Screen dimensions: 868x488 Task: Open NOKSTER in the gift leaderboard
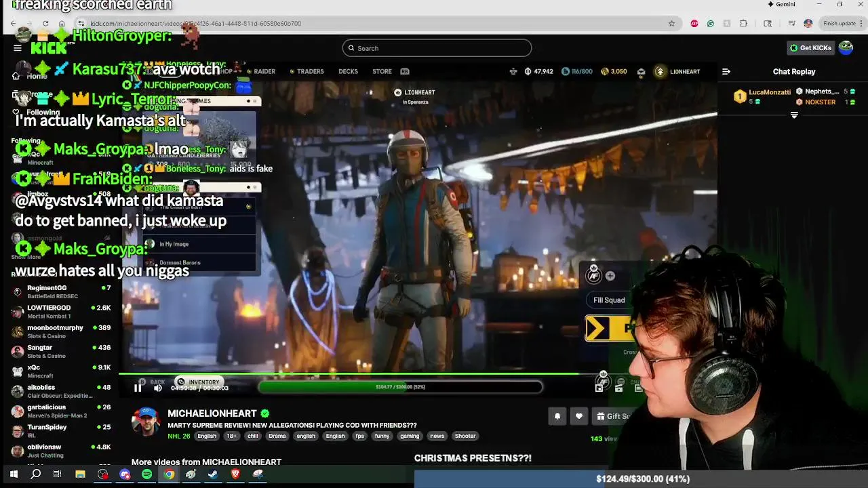tap(820, 102)
